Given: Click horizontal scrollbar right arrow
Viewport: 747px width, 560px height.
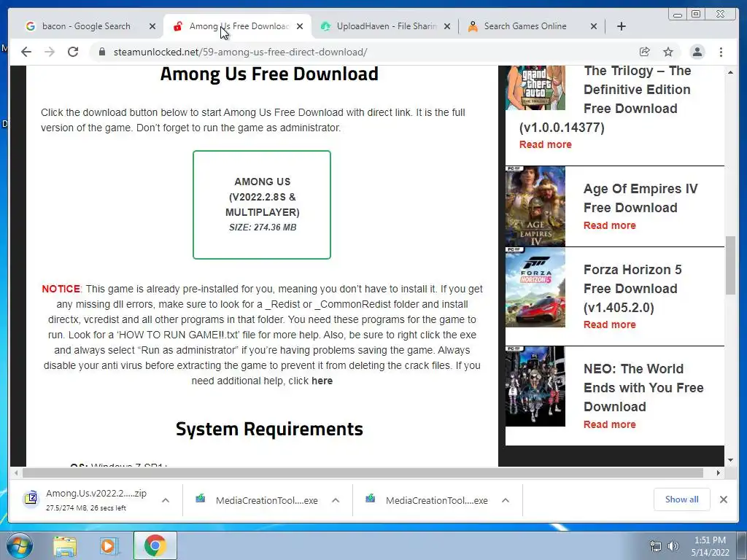Looking at the screenshot, I should [718, 472].
